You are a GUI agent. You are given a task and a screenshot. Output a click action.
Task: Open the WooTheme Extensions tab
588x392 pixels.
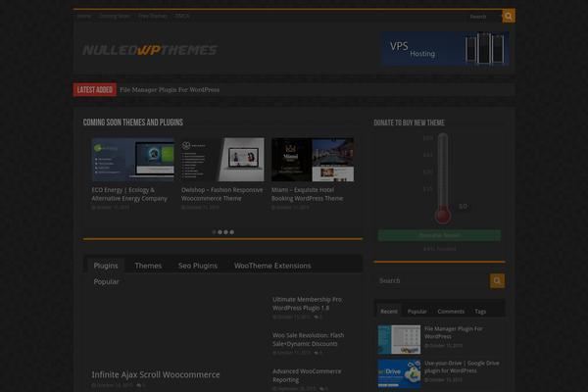272,266
